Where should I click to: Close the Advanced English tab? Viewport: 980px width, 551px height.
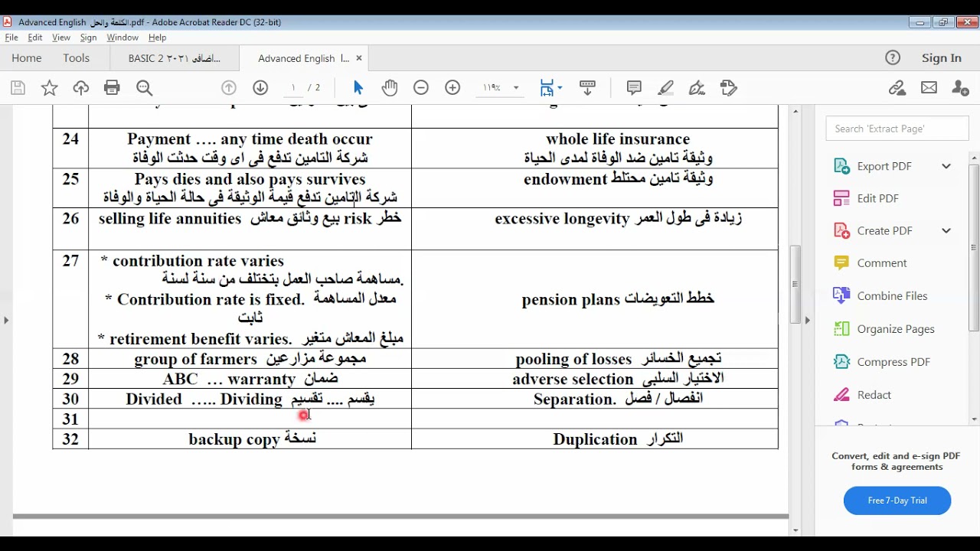coord(358,58)
